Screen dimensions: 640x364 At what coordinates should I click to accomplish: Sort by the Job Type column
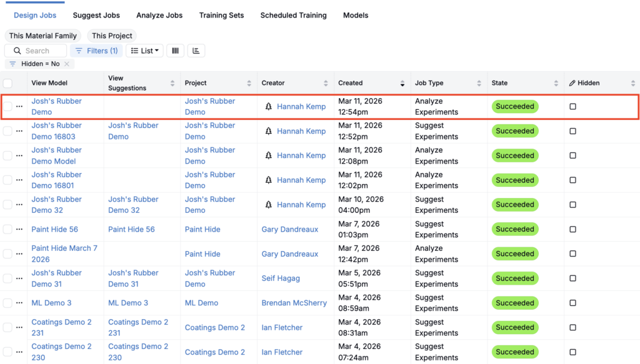pyautogui.click(x=479, y=83)
